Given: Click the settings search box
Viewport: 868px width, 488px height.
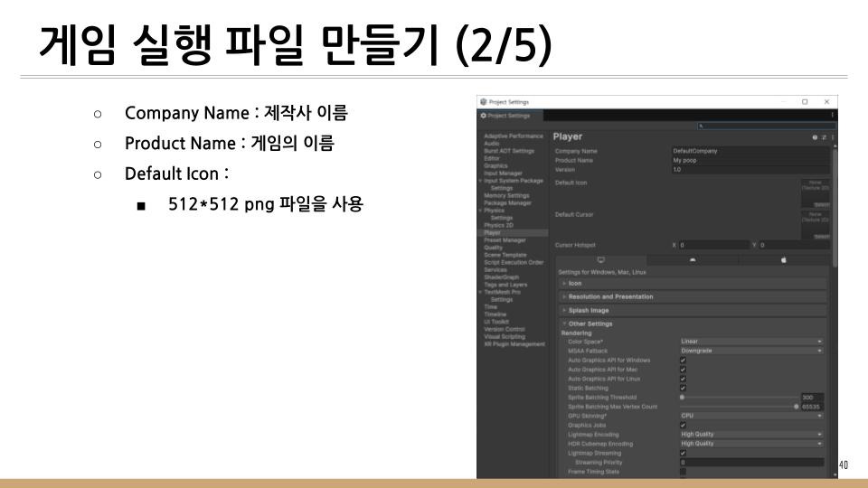Looking at the screenshot, I should pos(766,127).
